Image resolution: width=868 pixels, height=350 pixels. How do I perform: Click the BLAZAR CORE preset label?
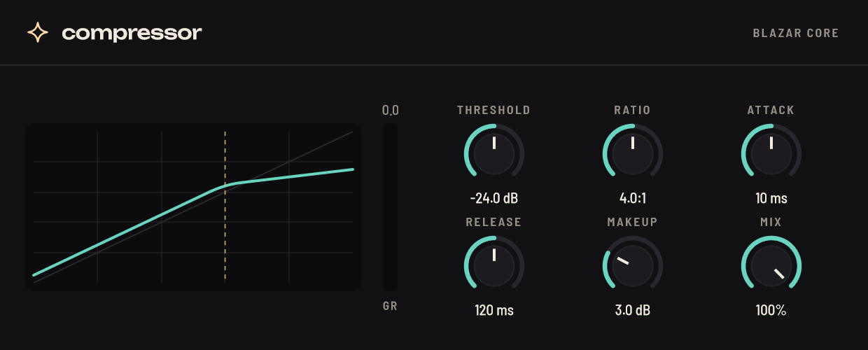point(795,33)
